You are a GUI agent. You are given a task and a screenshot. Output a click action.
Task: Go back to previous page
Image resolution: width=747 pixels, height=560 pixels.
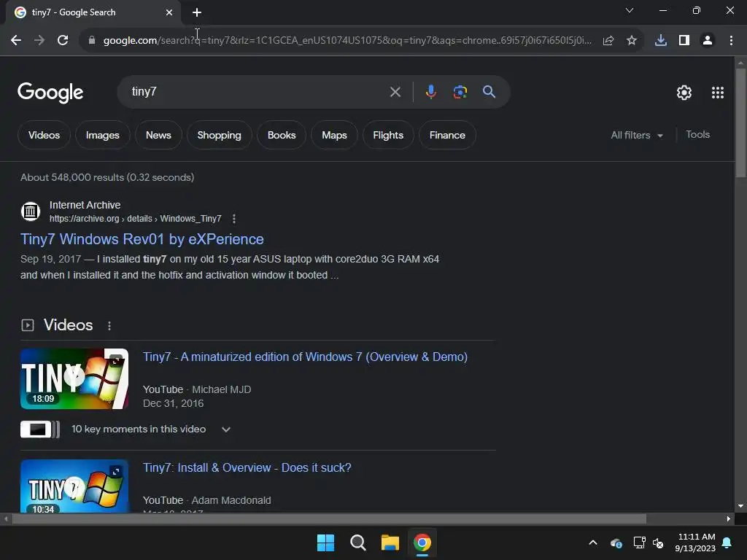tap(16, 41)
